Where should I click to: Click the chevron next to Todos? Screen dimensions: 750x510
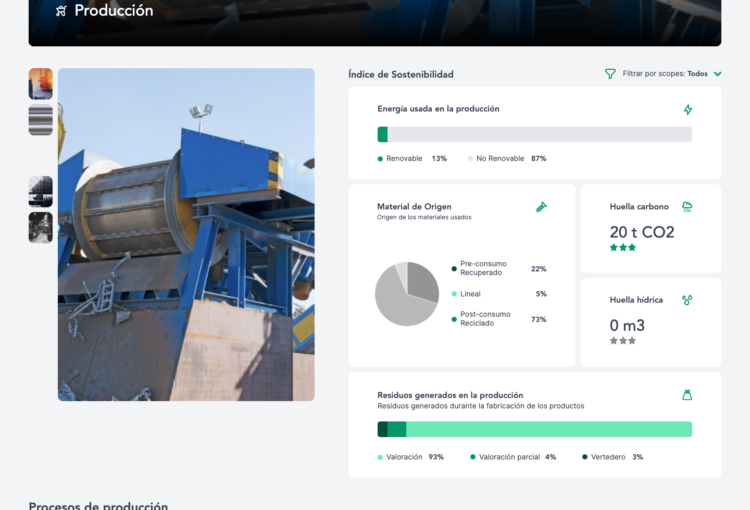717,74
